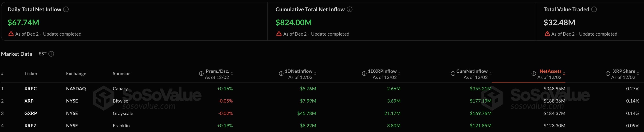This screenshot has height=132, width=644.
Task: Sort table by 1DNetInflow arrows
Action: coord(315,74)
